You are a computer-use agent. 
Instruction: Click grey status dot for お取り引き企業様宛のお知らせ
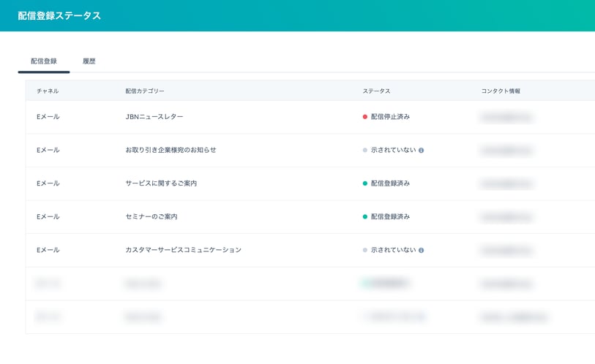pos(365,150)
